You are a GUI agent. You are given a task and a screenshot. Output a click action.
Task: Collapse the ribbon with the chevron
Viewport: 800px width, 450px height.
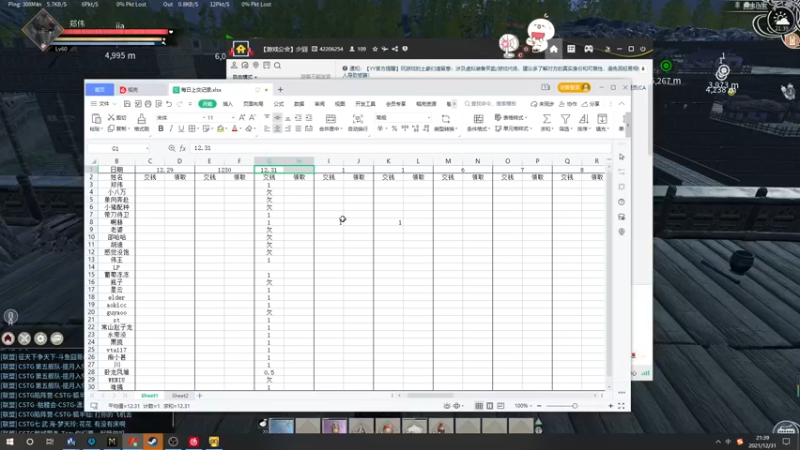coord(621,104)
